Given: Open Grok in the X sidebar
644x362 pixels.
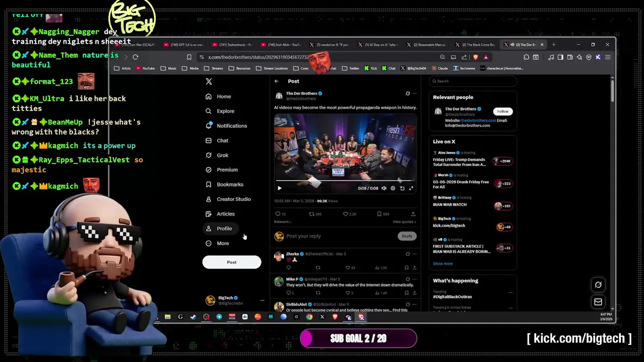Looking at the screenshot, I should click(217, 155).
